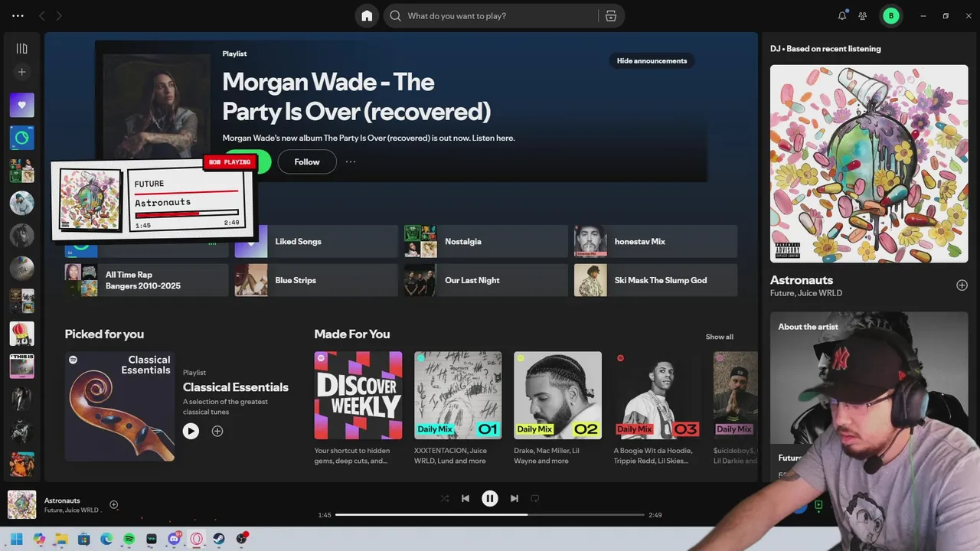Show all Made For You playlists
The height and width of the screenshot is (551, 980).
[719, 337]
